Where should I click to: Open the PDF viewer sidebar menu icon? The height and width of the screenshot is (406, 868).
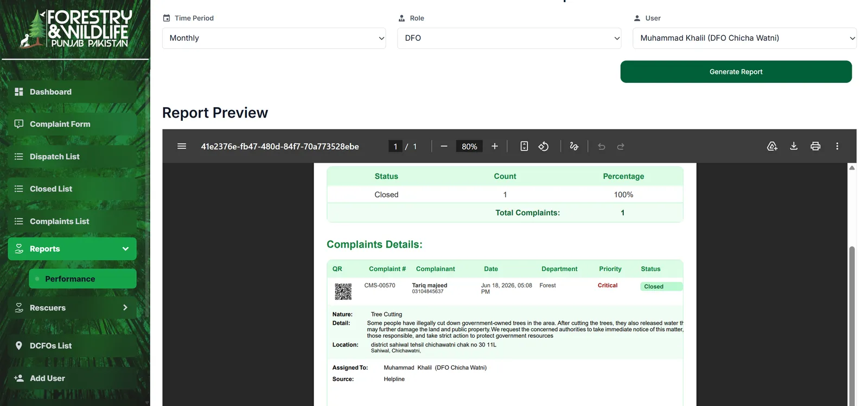point(182,146)
